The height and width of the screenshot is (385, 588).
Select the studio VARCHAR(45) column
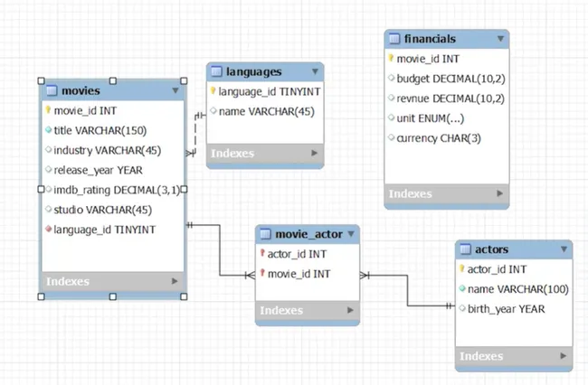[102, 210]
